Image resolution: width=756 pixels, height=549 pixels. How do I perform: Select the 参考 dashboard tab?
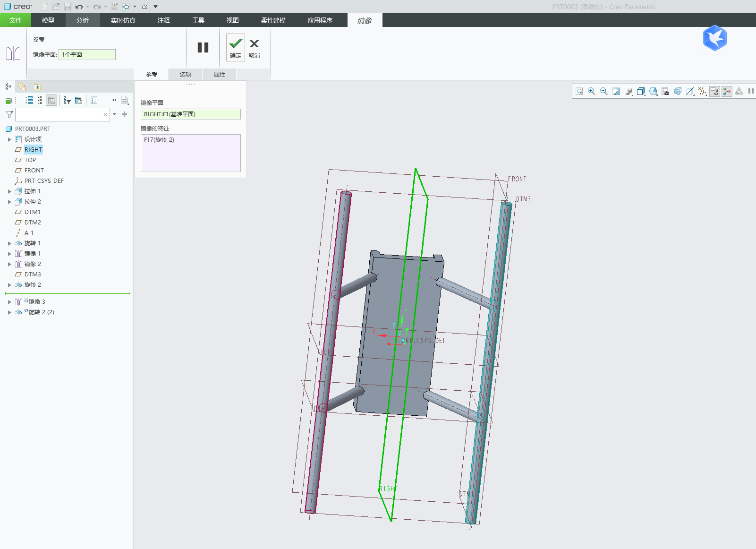(x=152, y=74)
